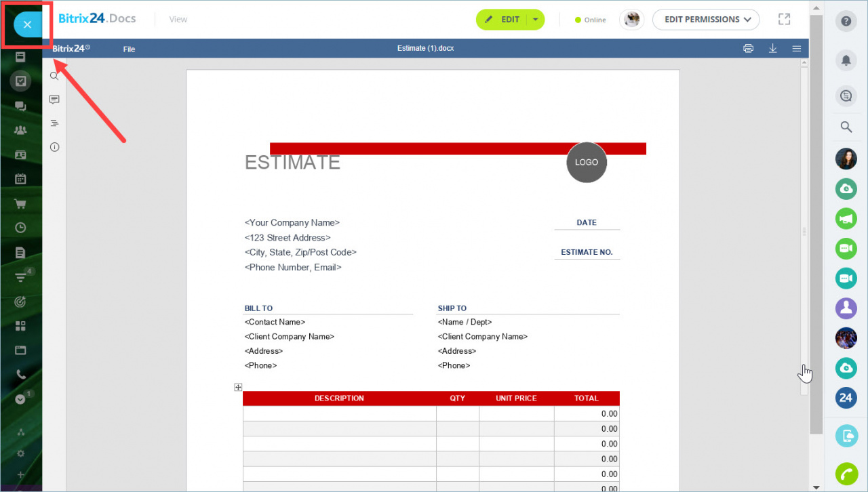The image size is (868, 492).
Task: Click the magnifier search icon in right panel
Action: click(846, 127)
